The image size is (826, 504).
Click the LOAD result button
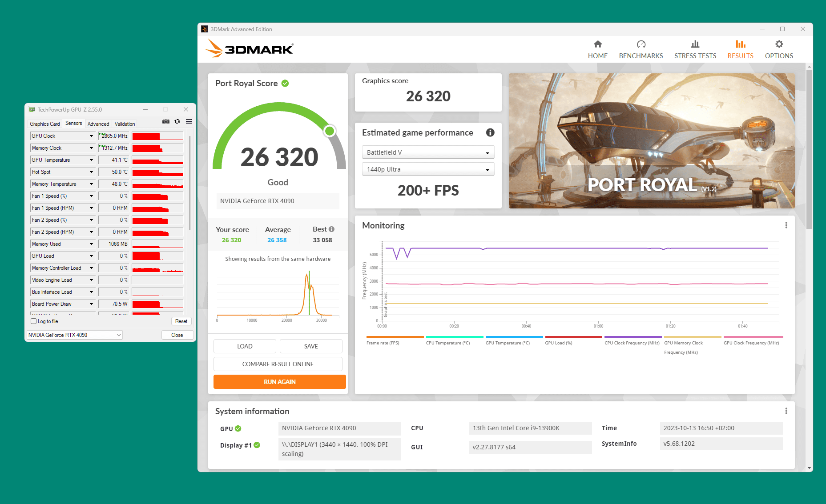245,346
